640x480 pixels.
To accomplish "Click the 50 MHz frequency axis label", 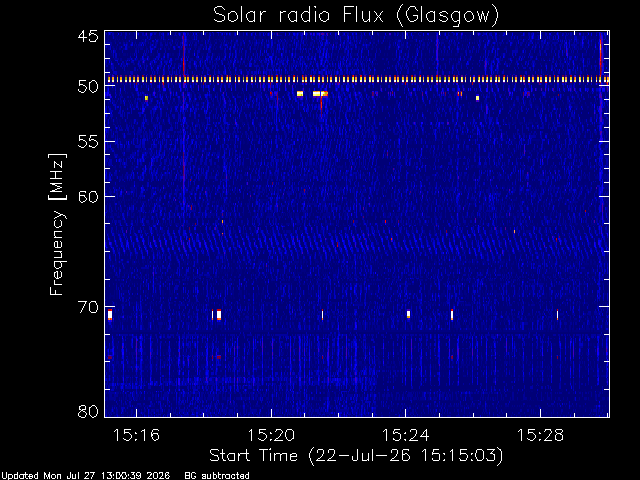I will [88, 87].
